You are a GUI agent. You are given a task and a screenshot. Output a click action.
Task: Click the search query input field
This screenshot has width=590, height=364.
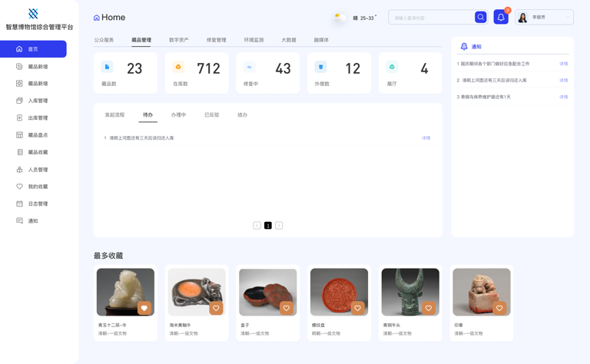[431, 17]
